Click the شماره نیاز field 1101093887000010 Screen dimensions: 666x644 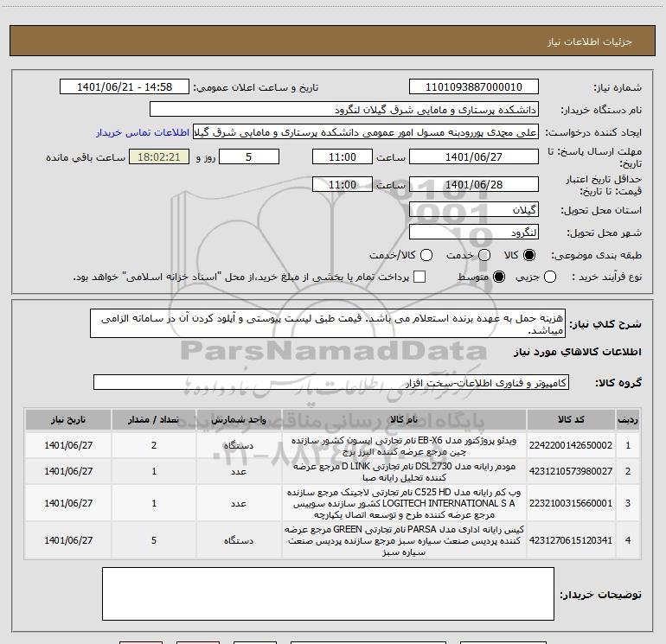[474, 87]
